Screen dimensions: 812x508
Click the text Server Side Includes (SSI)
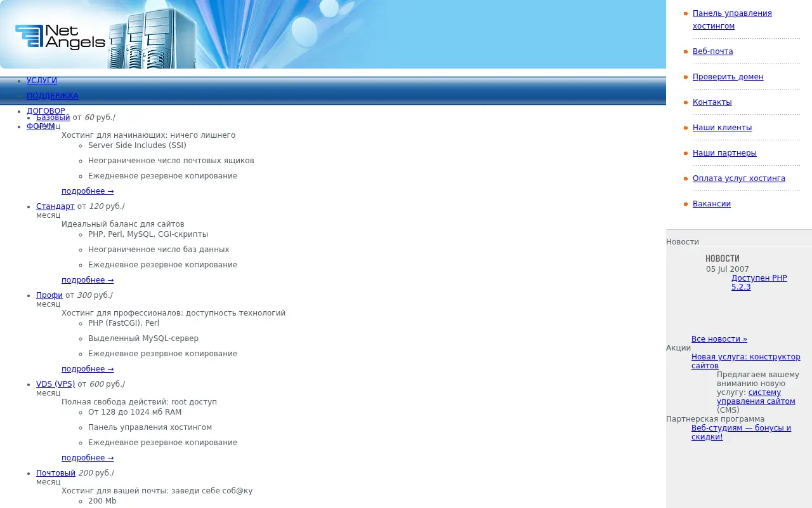coord(137,145)
